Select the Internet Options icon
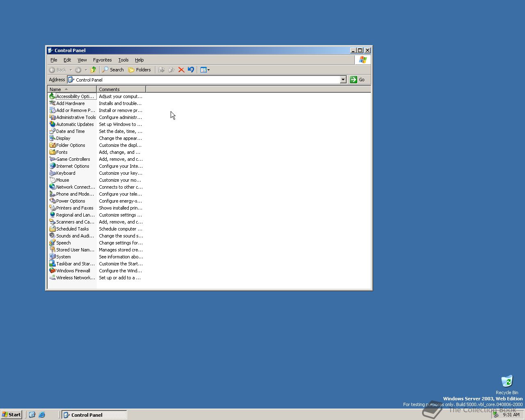 pos(52,166)
